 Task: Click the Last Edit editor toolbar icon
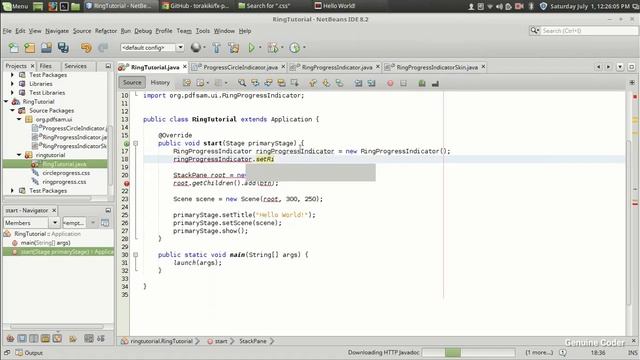coord(187,83)
